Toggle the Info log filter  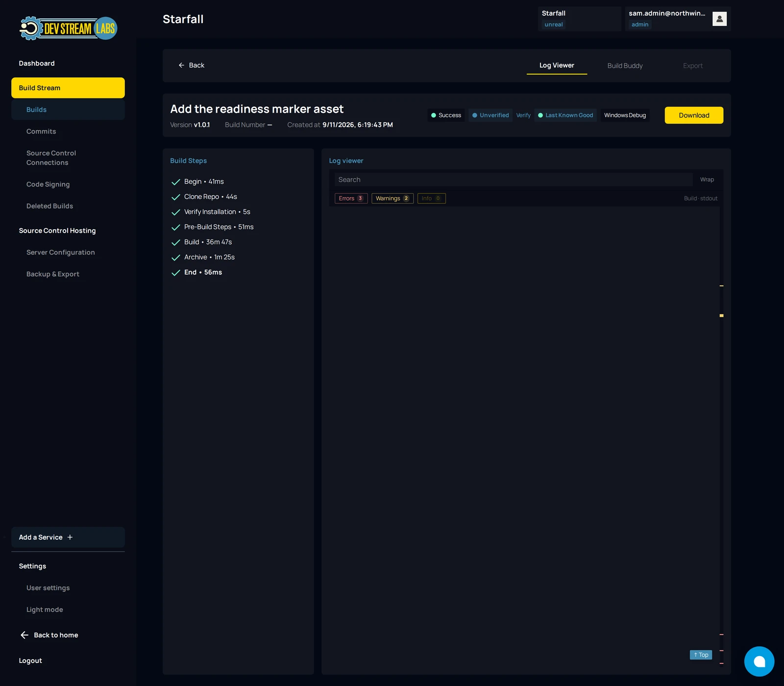click(x=431, y=198)
